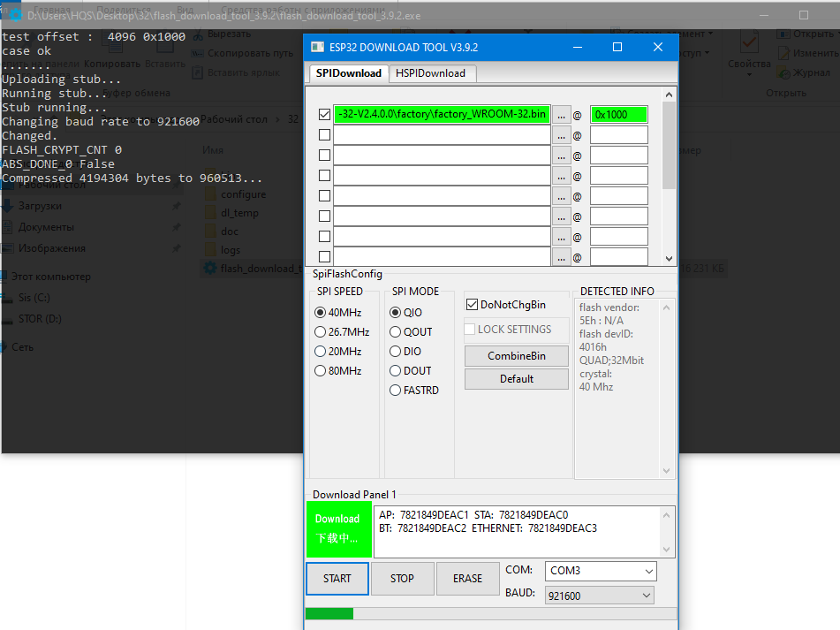840x630 pixels.
Task: Toggle the DoNotChgBin checkbox
Action: [472, 305]
